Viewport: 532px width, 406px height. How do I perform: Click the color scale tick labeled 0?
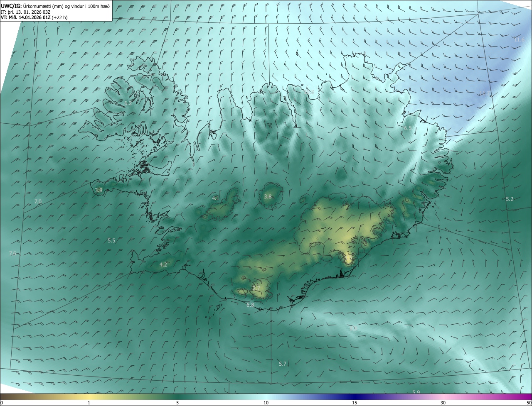2,403
